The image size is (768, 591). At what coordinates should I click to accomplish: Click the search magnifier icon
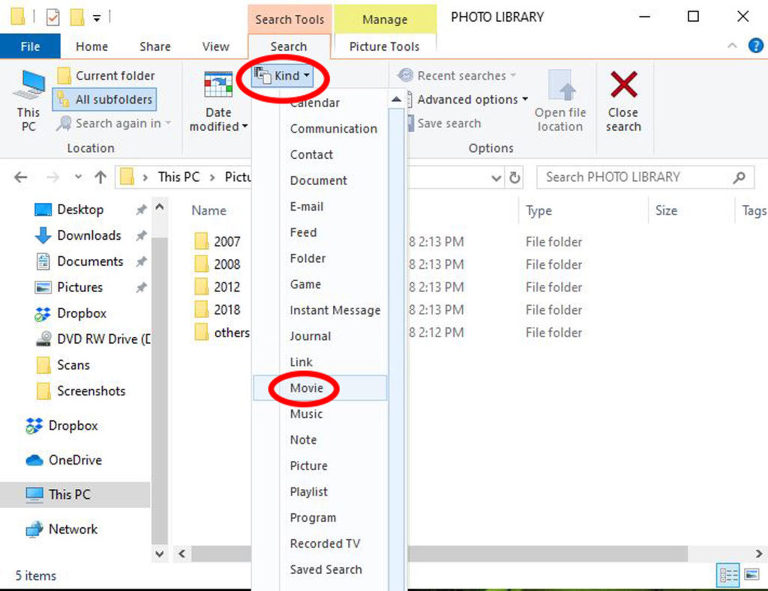[x=739, y=177]
